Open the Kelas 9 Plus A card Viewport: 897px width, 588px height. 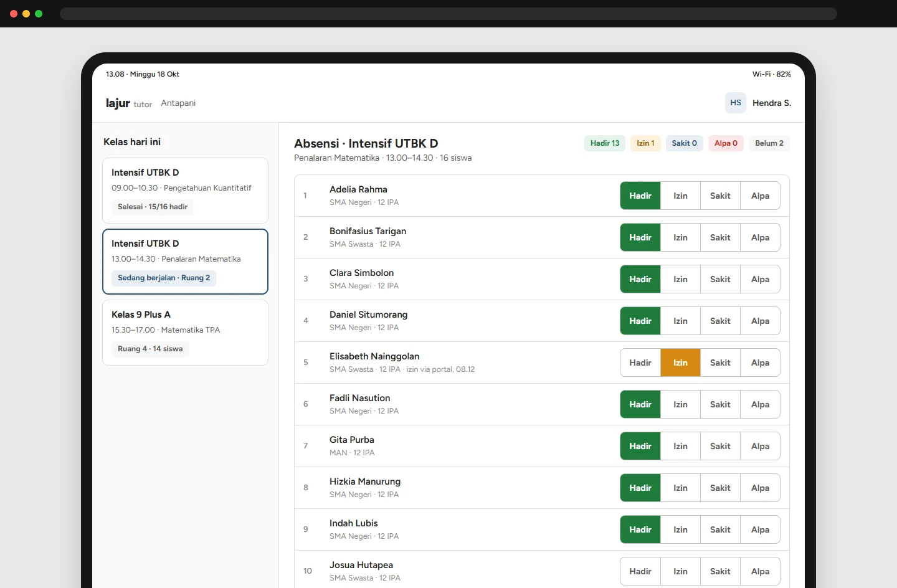point(185,333)
